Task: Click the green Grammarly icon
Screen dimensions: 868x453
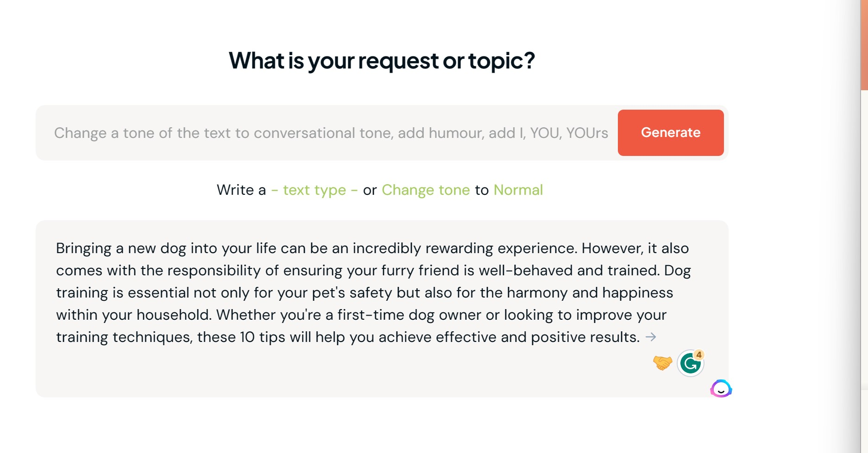Action: [690, 364]
